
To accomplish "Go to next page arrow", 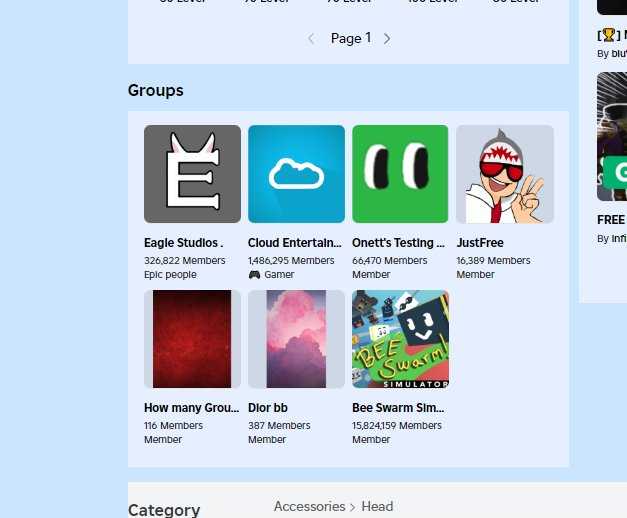I will click(x=387, y=39).
